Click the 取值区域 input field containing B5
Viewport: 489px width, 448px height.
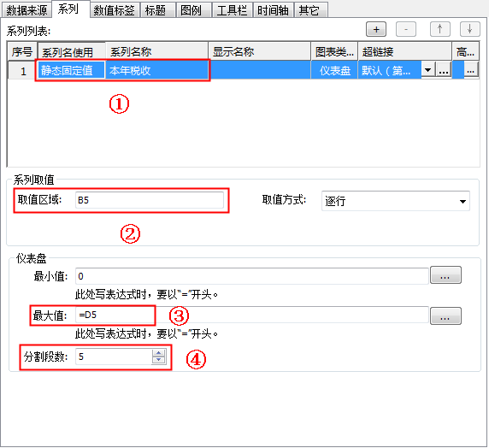click(x=150, y=200)
